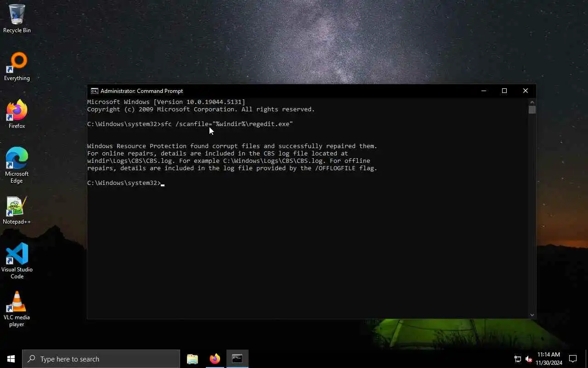Open the clock and date flyout
The image size is (588, 368).
548,359
